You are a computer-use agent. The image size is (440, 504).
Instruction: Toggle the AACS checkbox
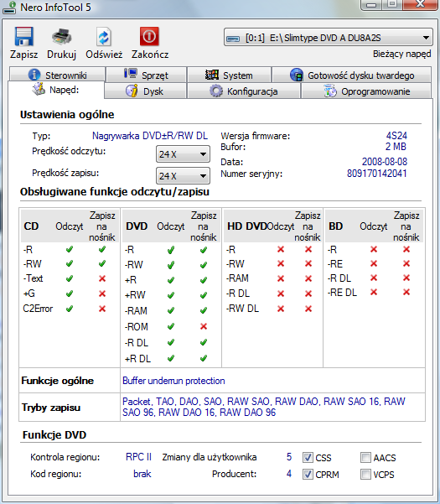coord(365,457)
